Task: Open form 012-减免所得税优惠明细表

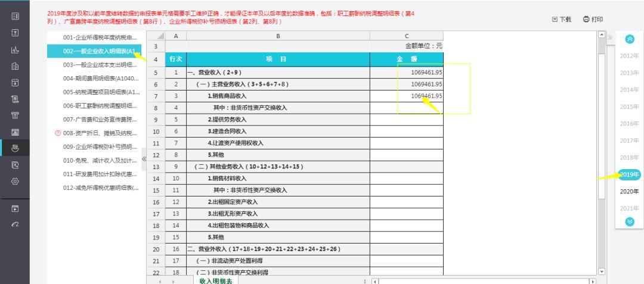Action: pyautogui.click(x=101, y=188)
